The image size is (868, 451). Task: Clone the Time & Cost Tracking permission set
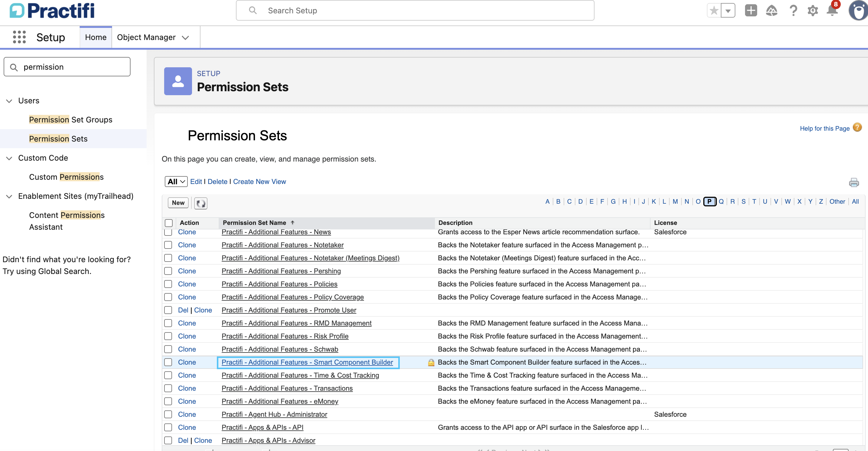coord(187,376)
